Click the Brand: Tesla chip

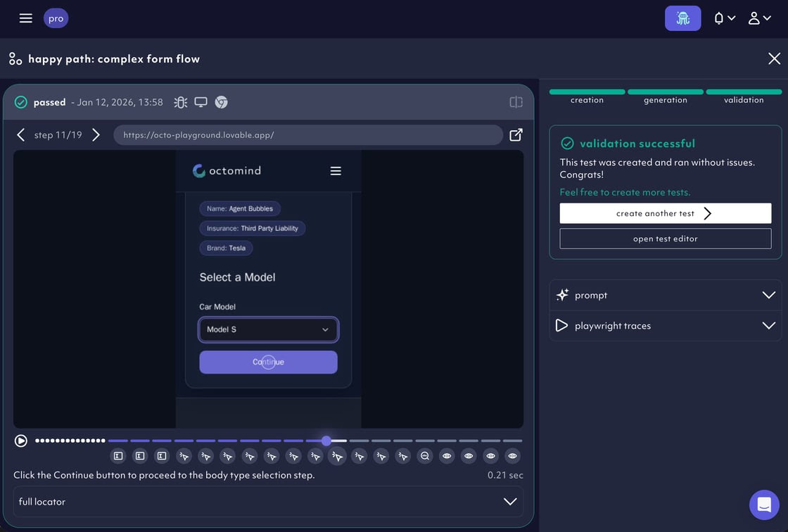point(226,248)
